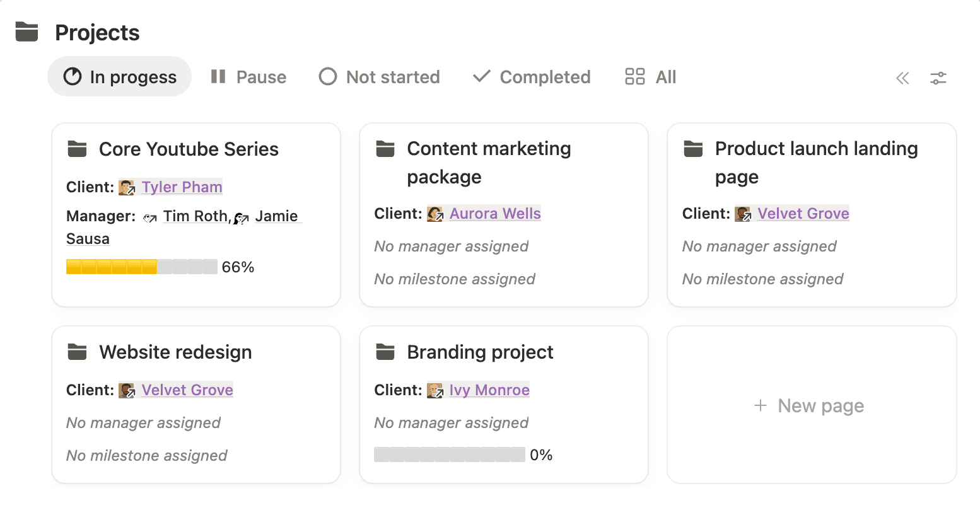This screenshot has width=980, height=532.
Task: Click the folder icon on Website redesign card
Action: pyautogui.click(x=76, y=352)
